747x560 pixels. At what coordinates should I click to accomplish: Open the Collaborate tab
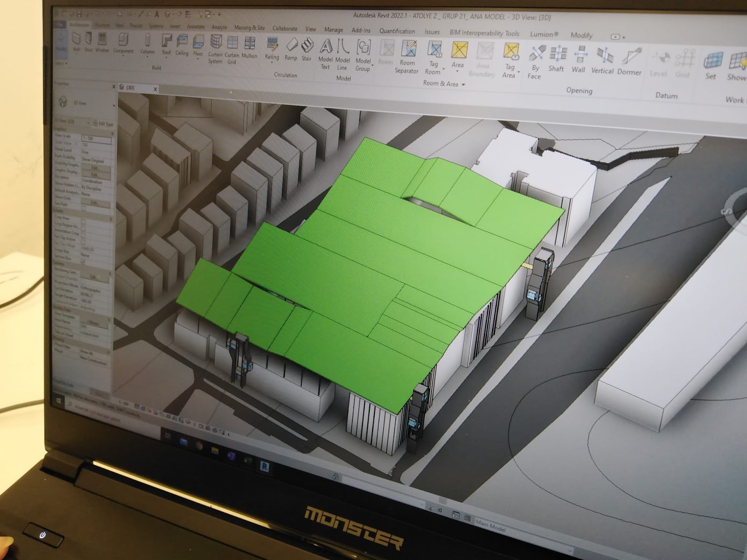pos(285,28)
